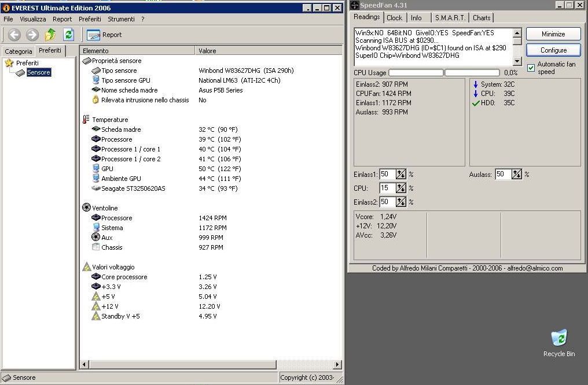
Task: Switch to the Preferiti tab in the sidebar
Action: (50, 50)
